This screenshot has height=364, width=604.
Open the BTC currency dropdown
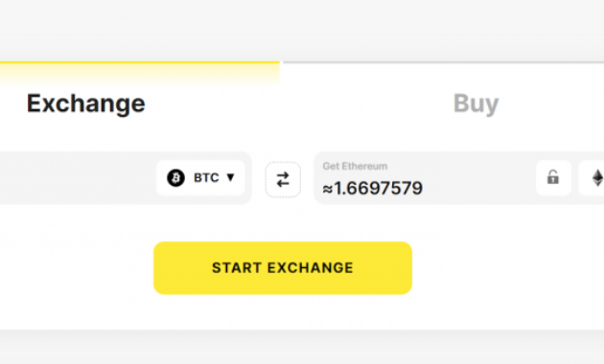(x=200, y=178)
